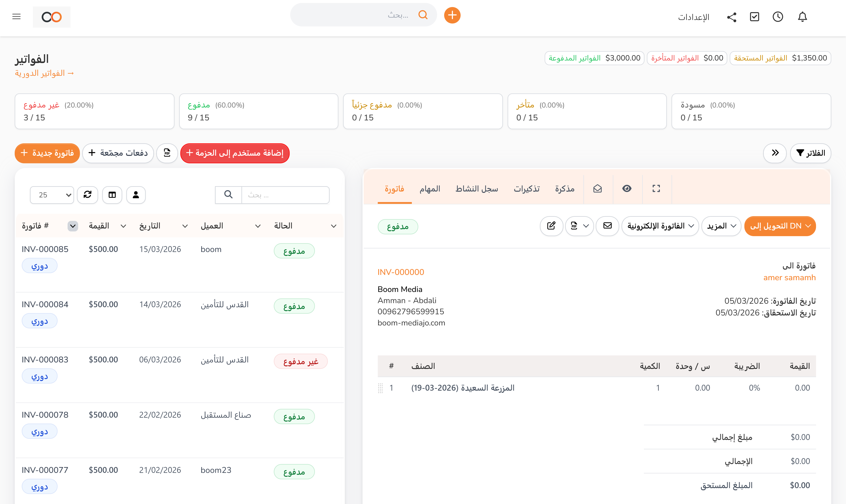Click the send email envelope button
The width and height of the screenshot is (846, 504).
(x=607, y=226)
